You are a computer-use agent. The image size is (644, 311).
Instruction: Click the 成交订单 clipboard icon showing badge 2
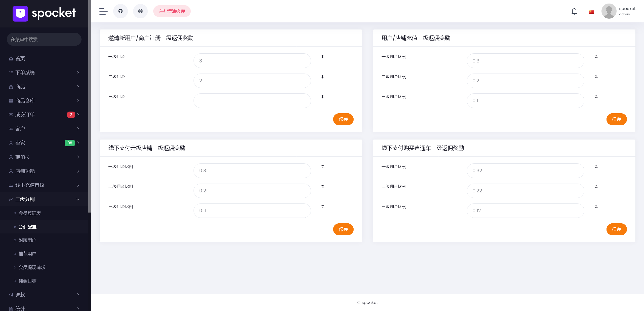[x=11, y=115]
